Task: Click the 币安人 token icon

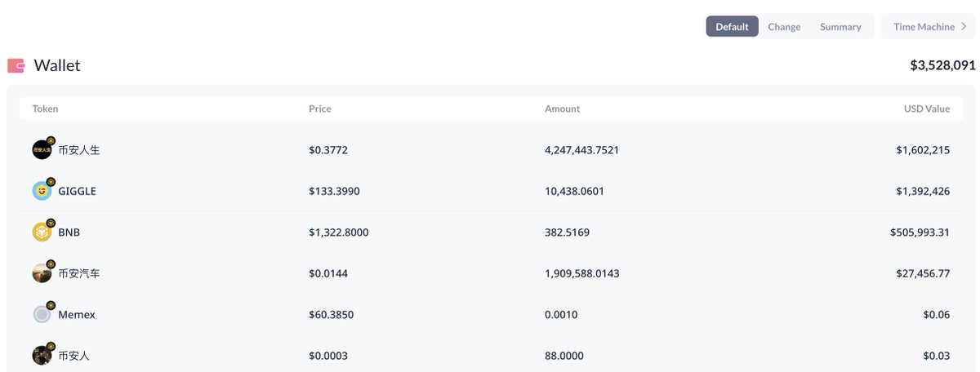Action: (x=42, y=356)
